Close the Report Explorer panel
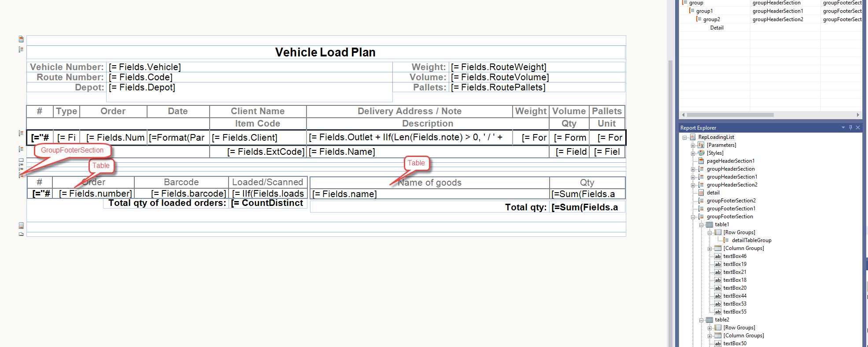 tap(858, 127)
